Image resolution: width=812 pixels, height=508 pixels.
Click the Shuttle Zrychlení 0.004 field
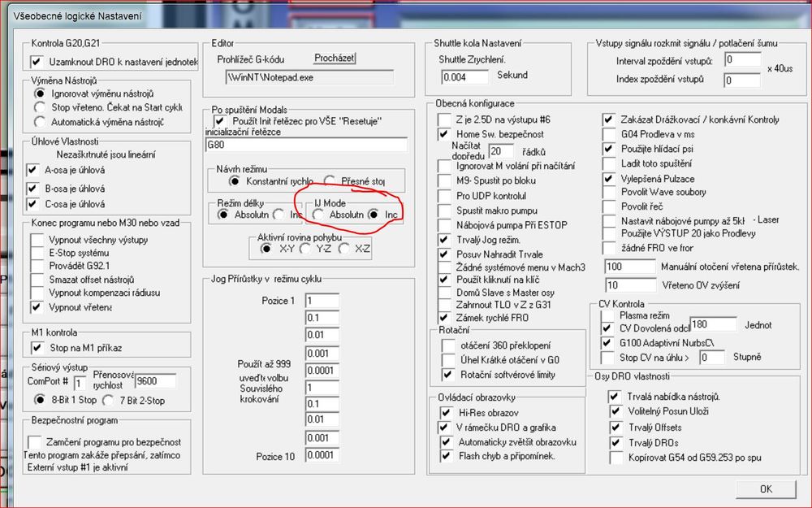coord(465,77)
